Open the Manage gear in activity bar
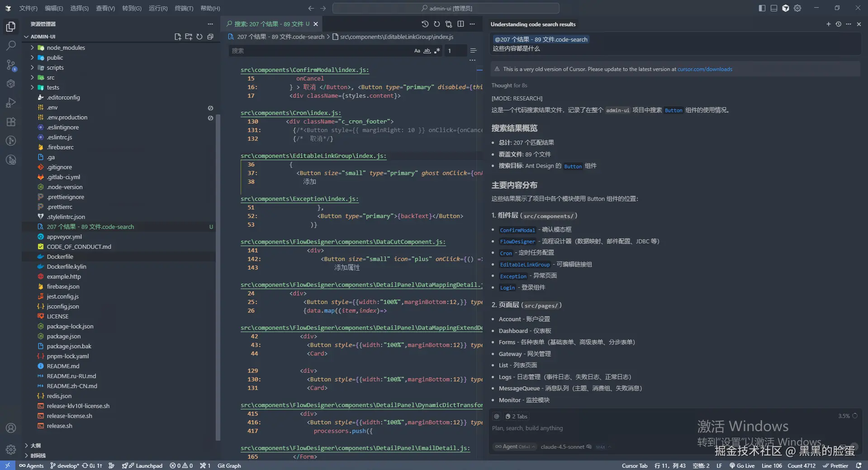The image size is (868, 470). (x=11, y=449)
